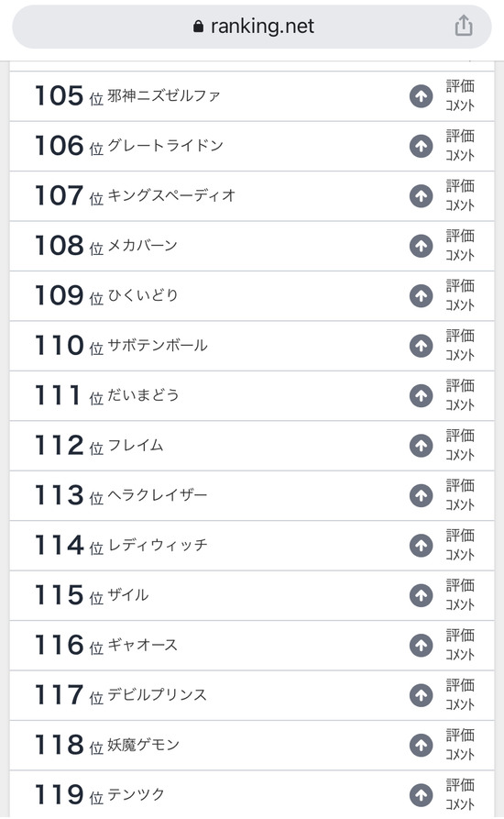The height and width of the screenshot is (819, 504).
Task: Hit the up-arrow beside ひくいどり
Action: (x=421, y=295)
